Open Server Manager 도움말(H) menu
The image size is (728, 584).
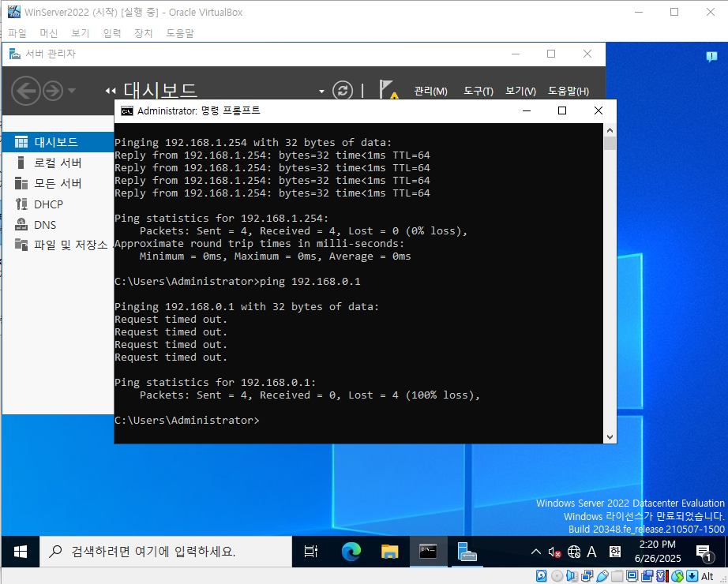point(569,91)
